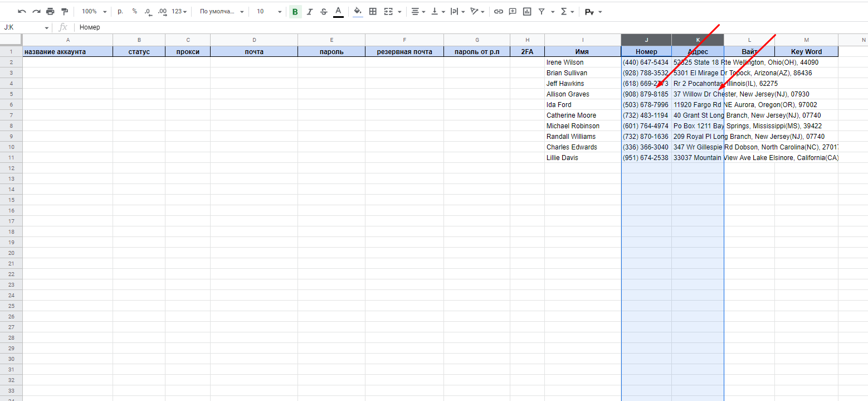Print the spreadsheet using the printer icon
This screenshot has width=868, height=401.
51,11
